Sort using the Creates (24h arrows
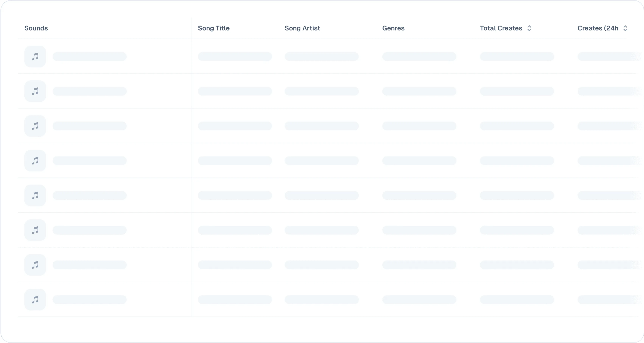Screen dimensions: 644x343 tap(625, 28)
